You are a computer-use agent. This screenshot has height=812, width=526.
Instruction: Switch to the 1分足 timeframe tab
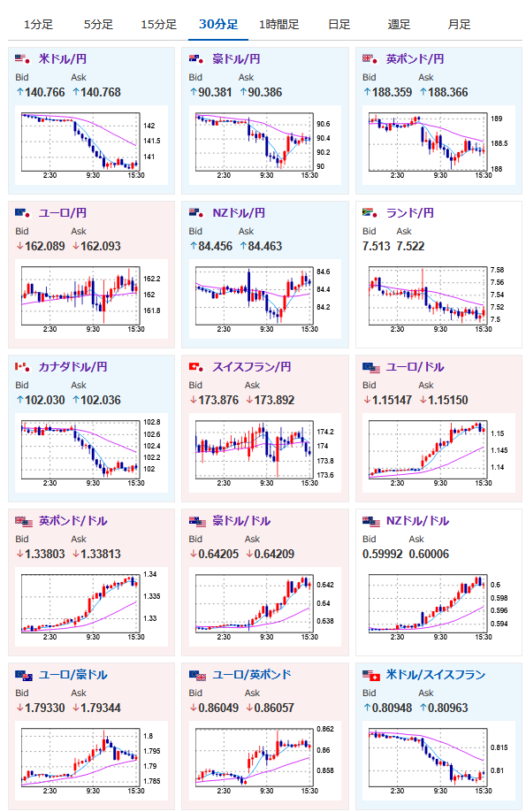pos(38,25)
